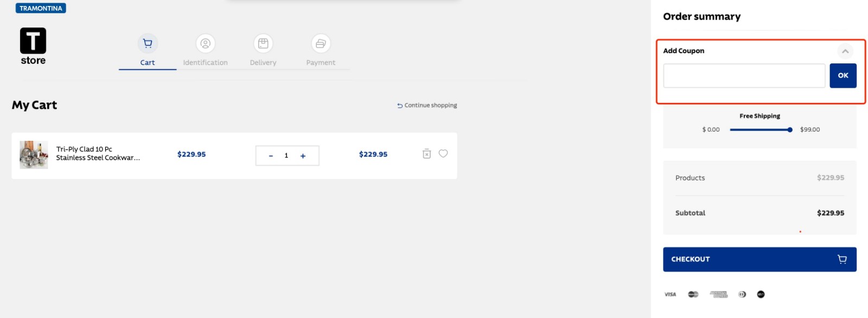
Task: Open the cookware set product thumbnail
Action: pos(34,155)
